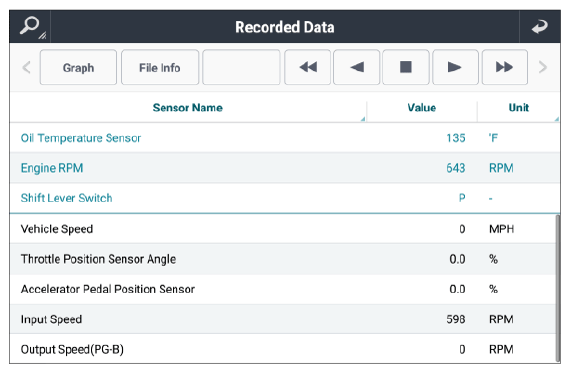570x373 pixels.
Task: Select the Input Speed row
Action: click(283, 319)
